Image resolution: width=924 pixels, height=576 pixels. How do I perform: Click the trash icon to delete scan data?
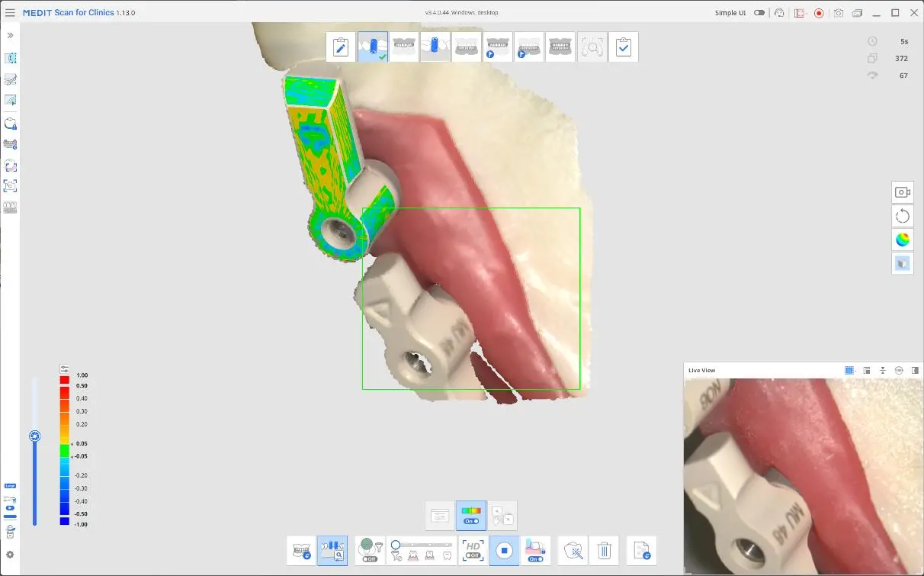(x=604, y=550)
